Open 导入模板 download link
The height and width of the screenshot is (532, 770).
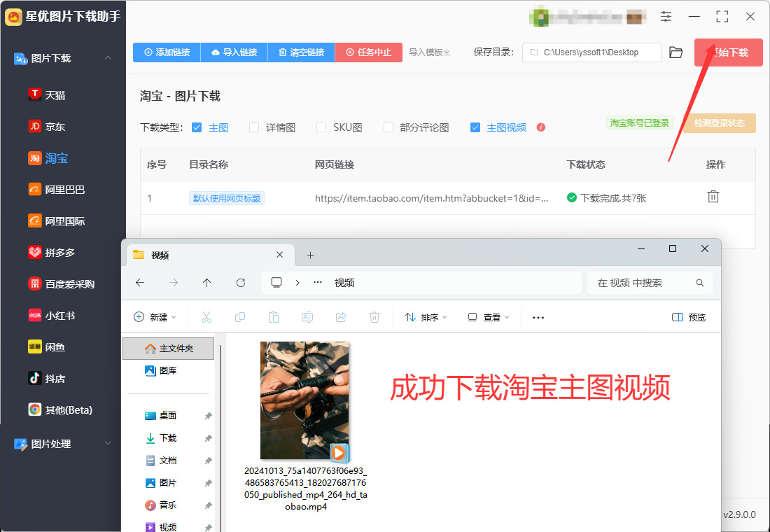coord(430,52)
